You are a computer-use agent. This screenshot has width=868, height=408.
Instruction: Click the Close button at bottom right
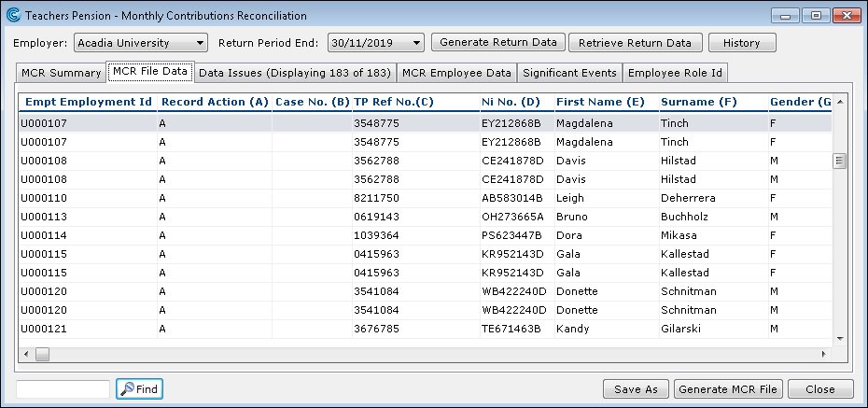click(820, 389)
